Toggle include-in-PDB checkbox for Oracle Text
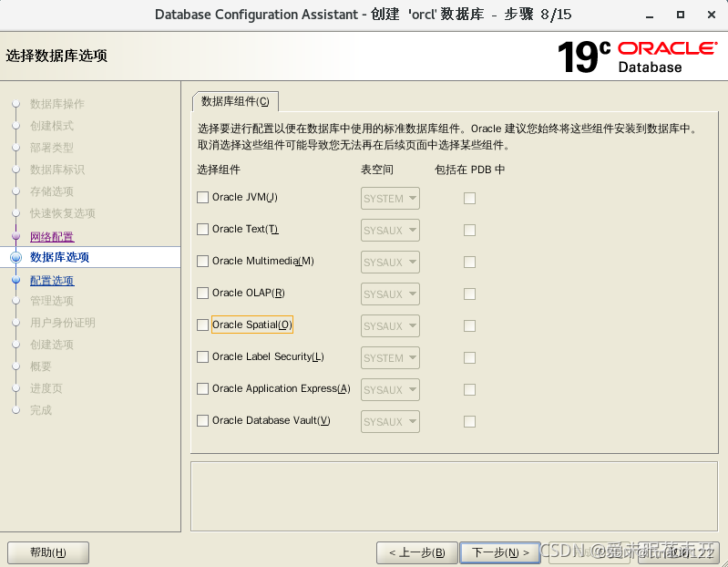The image size is (728, 567). 469,231
